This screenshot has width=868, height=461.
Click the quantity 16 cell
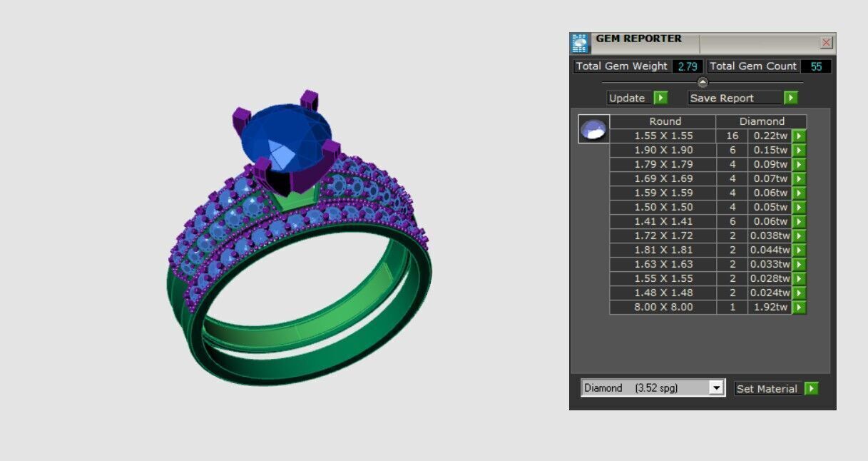tap(732, 136)
